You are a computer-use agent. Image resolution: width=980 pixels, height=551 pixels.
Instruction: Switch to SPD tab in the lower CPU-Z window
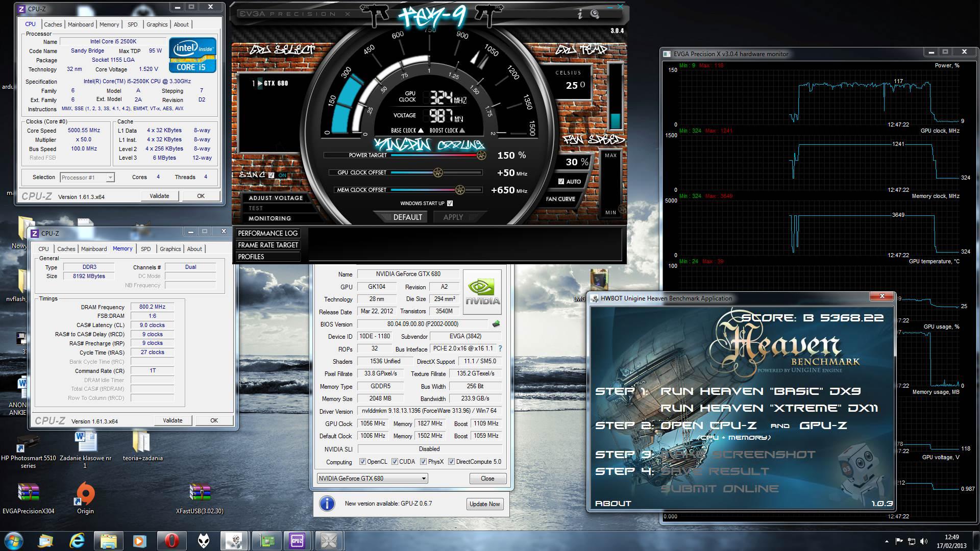click(146, 249)
